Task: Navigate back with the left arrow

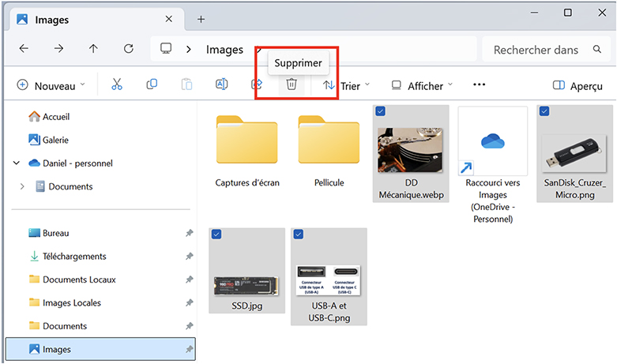Action: click(x=24, y=49)
